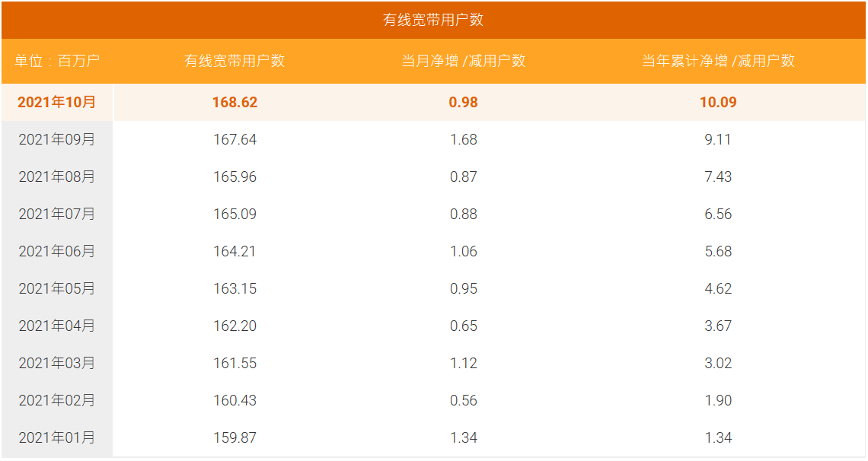Screen dimensions: 868x461
Task: Click the 159.87 users value
Action: (x=235, y=437)
